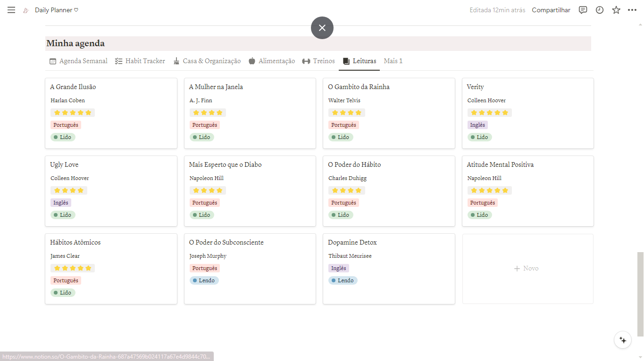Switch to the Habit Tracker tab

140,61
